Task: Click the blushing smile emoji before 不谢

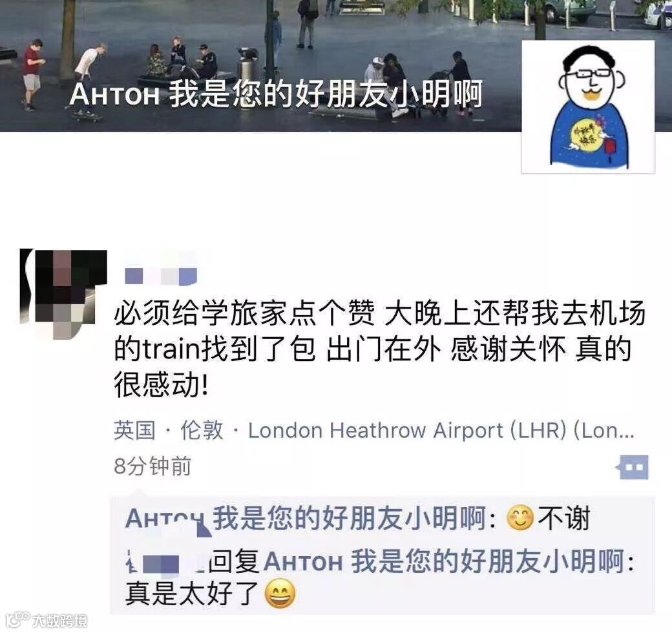Action: click(x=520, y=518)
